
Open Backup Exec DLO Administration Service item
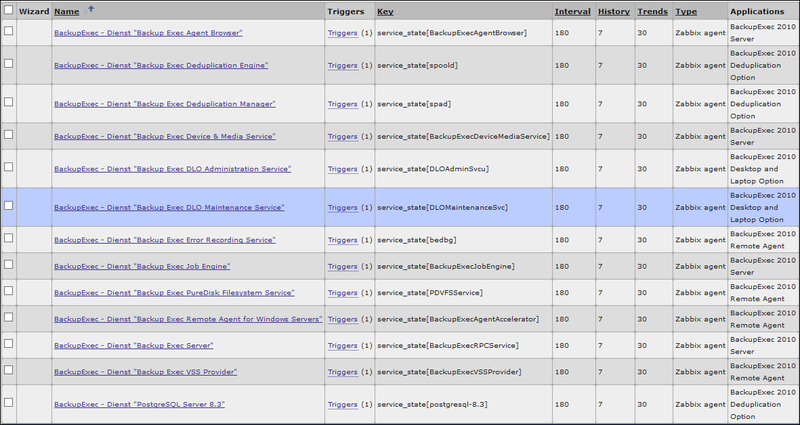(x=172, y=169)
